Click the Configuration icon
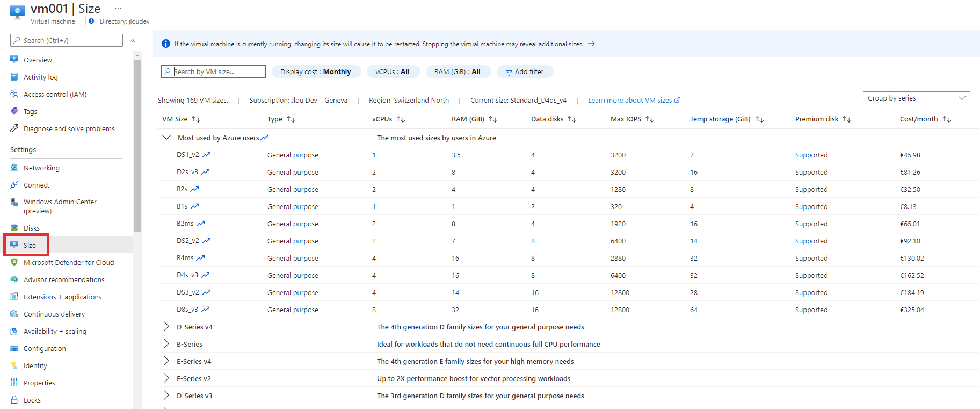This screenshot has height=409, width=980. 14,348
